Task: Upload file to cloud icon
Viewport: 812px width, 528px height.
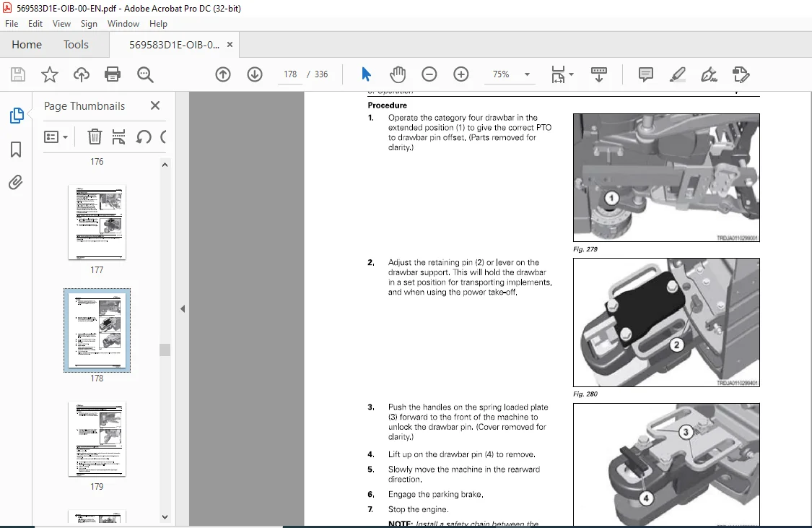Action: point(82,74)
